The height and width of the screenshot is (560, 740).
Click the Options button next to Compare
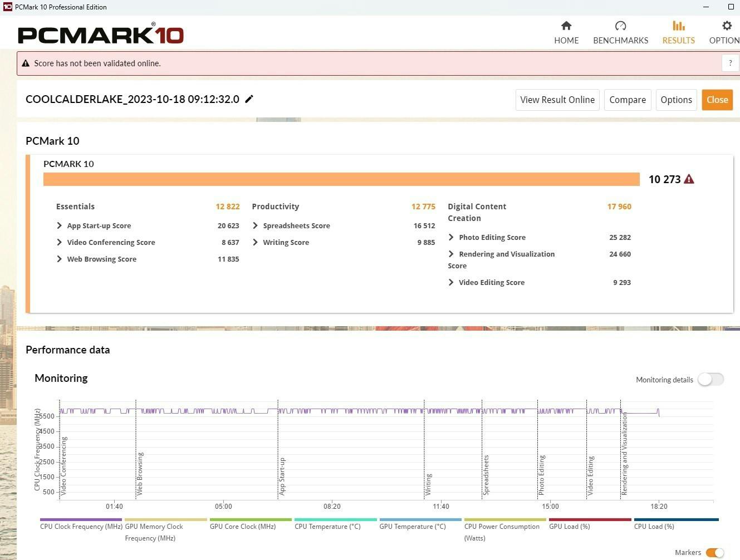pyautogui.click(x=676, y=100)
